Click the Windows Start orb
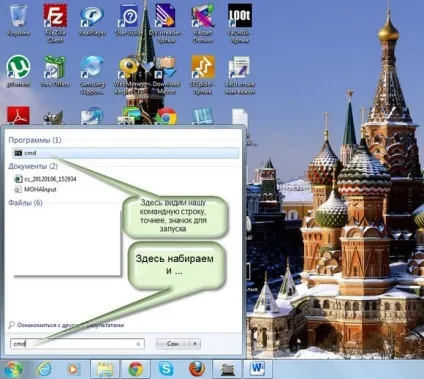 [x=13, y=369]
